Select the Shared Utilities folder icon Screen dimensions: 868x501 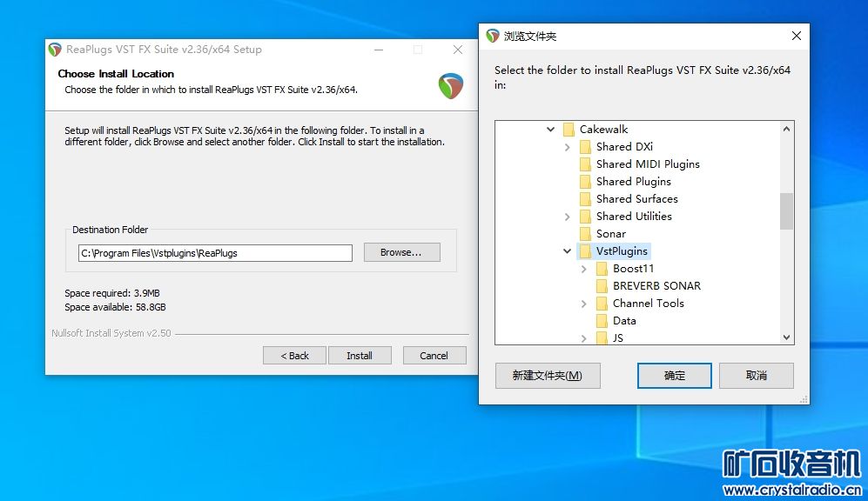coord(585,217)
